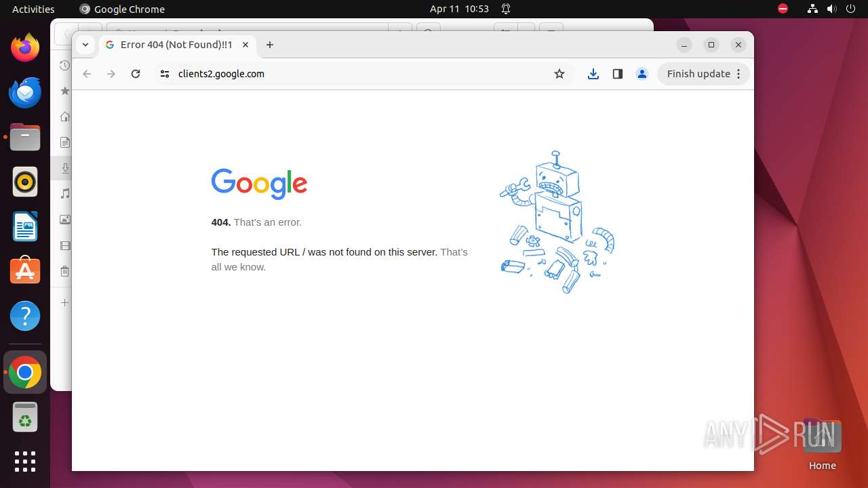Click the '404.' error text
This screenshot has height=488, width=868.
[221, 222]
